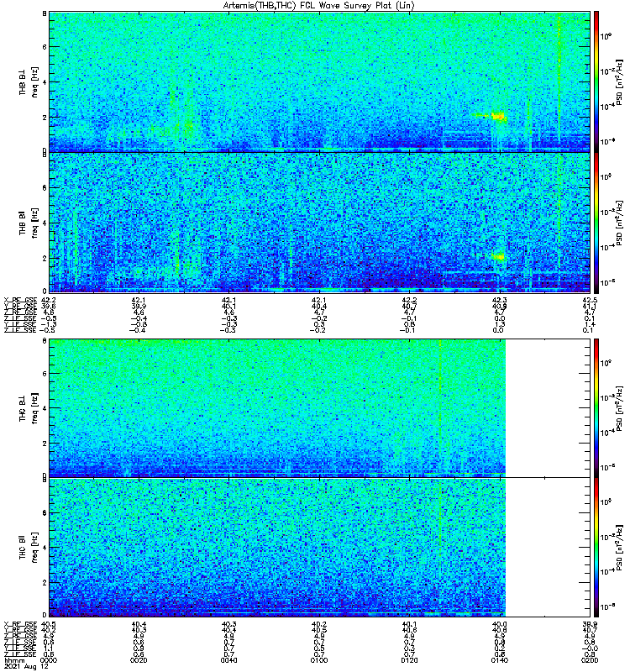
Task: Click the bright 2 Hz emission in THB B∥ spectrogram
Action: 498,257
